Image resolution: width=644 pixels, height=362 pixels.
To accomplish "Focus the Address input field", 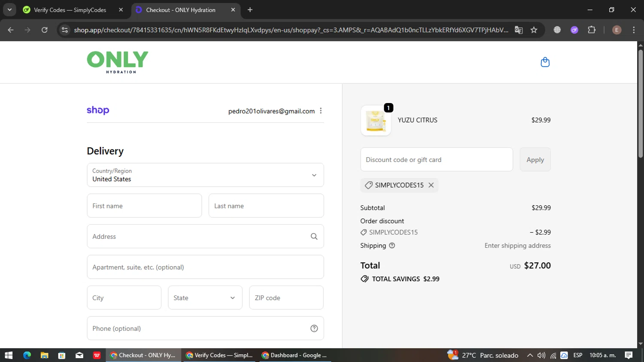I will pos(205,236).
